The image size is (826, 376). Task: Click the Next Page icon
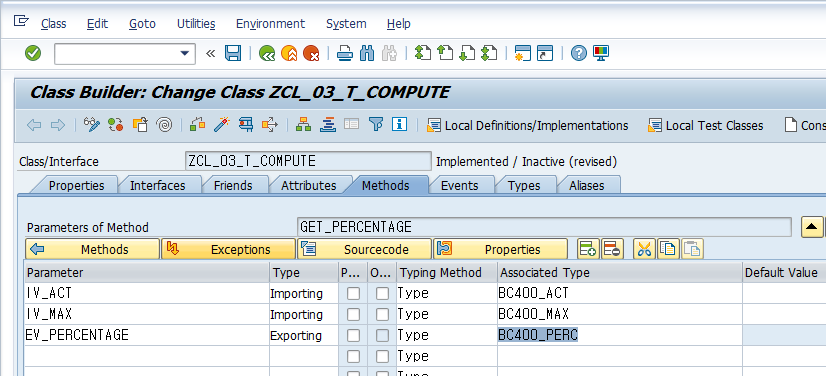[x=467, y=53]
